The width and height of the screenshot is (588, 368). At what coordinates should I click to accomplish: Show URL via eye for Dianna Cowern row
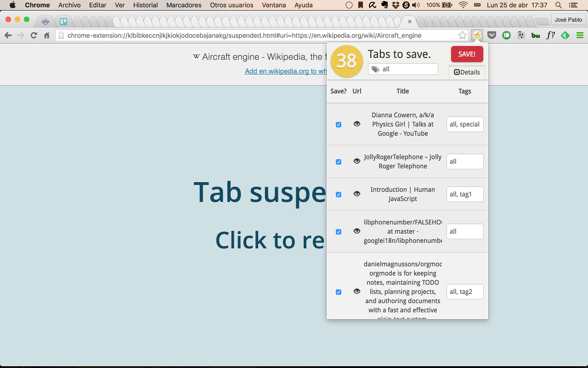(x=357, y=124)
